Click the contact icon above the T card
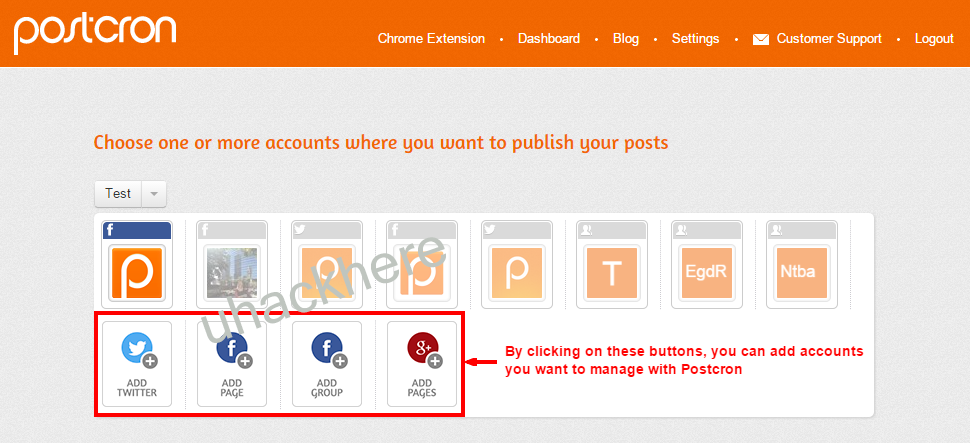Image resolution: width=970 pixels, height=443 pixels. coord(586,230)
